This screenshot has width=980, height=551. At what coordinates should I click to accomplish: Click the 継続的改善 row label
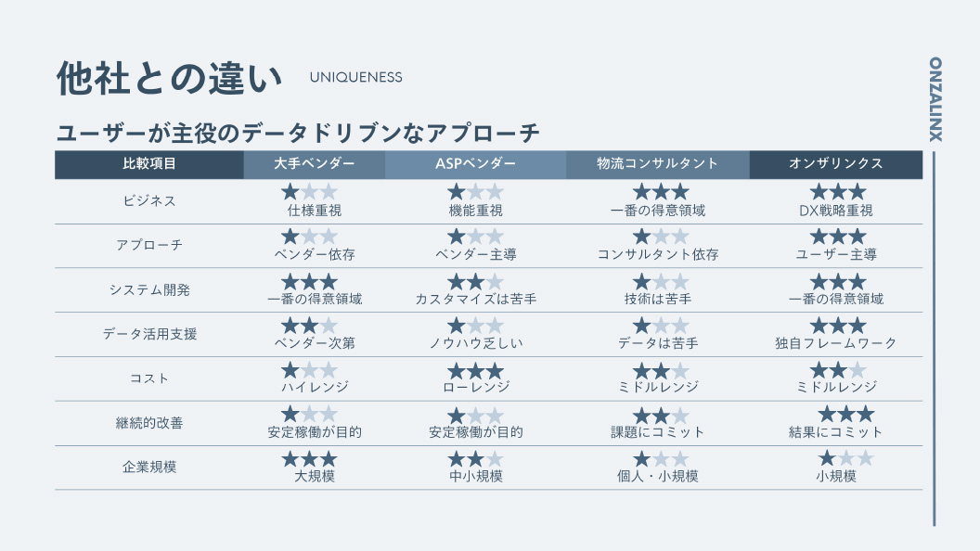click(149, 423)
